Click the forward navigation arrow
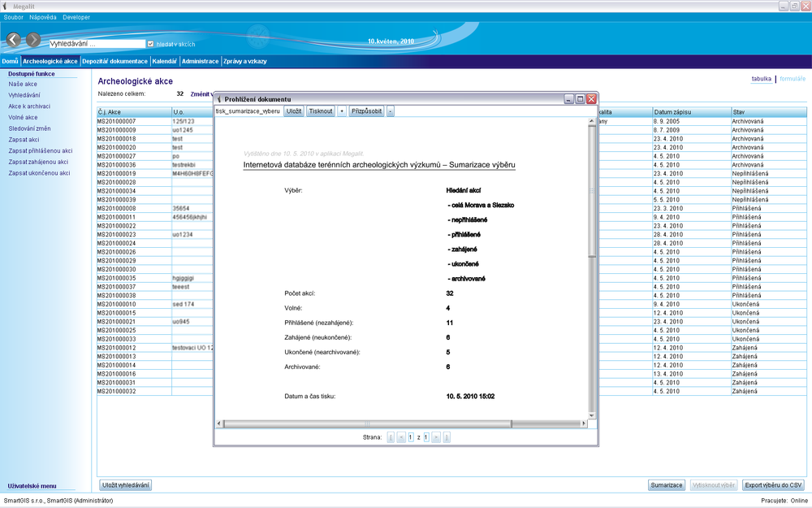The height and width of the screenshot is (508, 812). pyautogui.click(x=33, y=40)
